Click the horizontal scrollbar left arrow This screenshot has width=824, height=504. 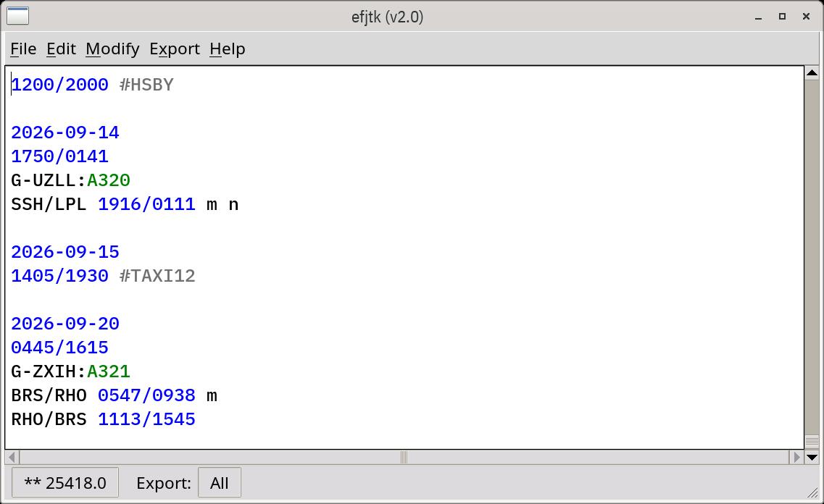(12, 457)
